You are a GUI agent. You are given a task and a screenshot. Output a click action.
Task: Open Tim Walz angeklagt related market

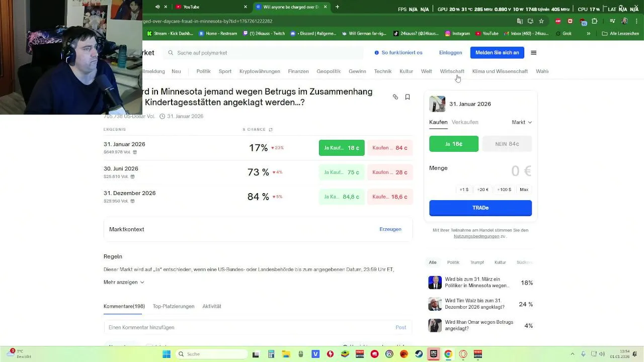tap(480, 304)
